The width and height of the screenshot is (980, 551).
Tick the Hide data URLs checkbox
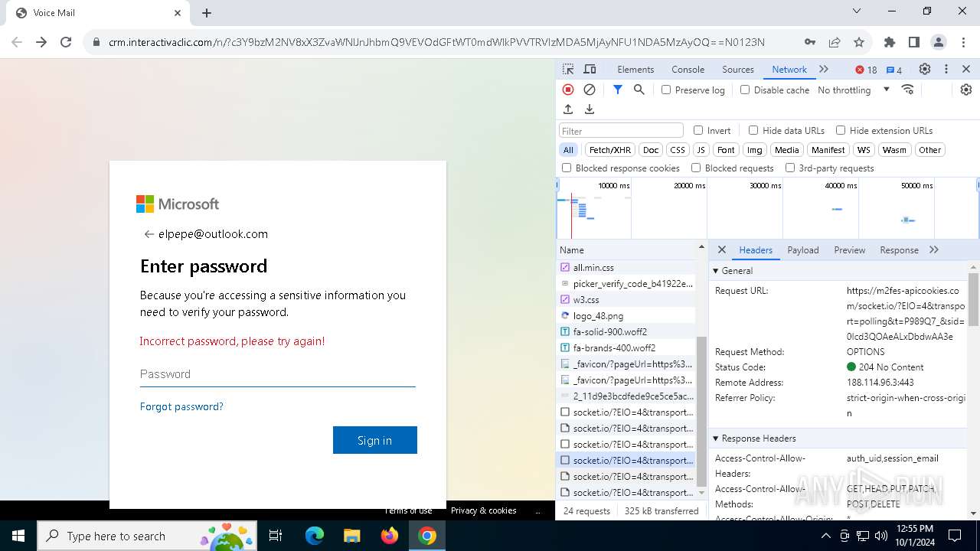point(753,130)
